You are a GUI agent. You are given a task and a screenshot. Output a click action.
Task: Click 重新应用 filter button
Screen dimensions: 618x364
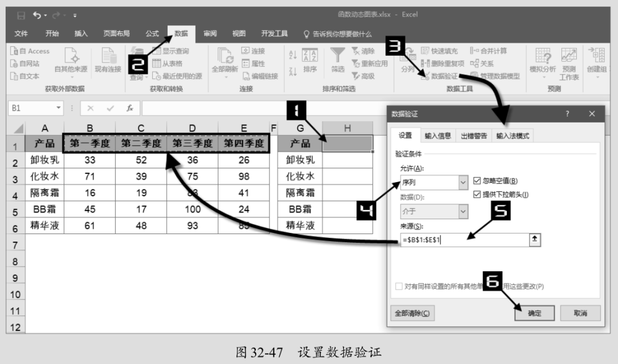point(370,64)
